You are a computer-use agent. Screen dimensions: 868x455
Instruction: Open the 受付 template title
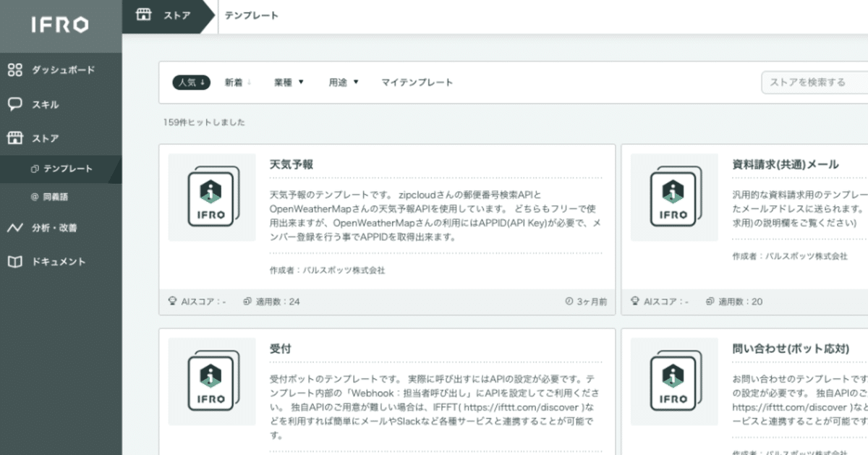coord(280,348)
